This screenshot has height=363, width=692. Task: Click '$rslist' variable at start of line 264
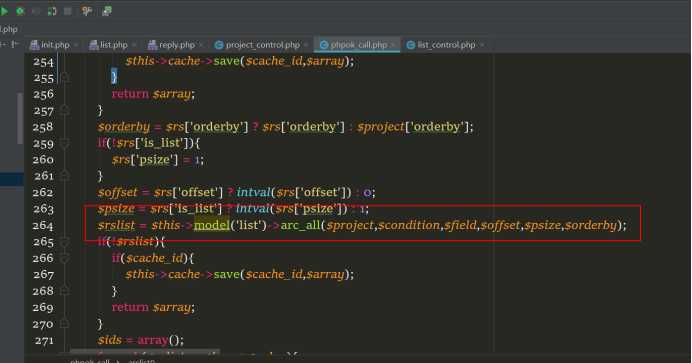pyautogui.click(x=116, y=225)
